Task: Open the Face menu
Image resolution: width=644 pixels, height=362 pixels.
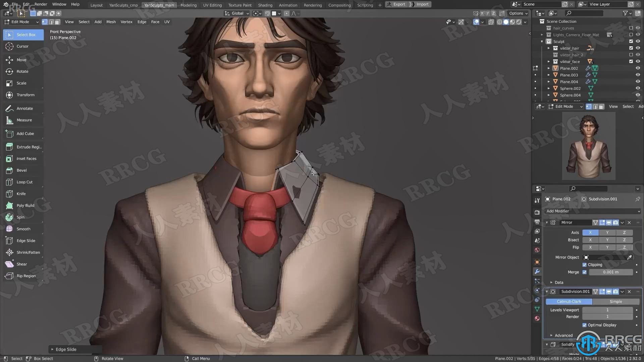Action: [155, 22]
